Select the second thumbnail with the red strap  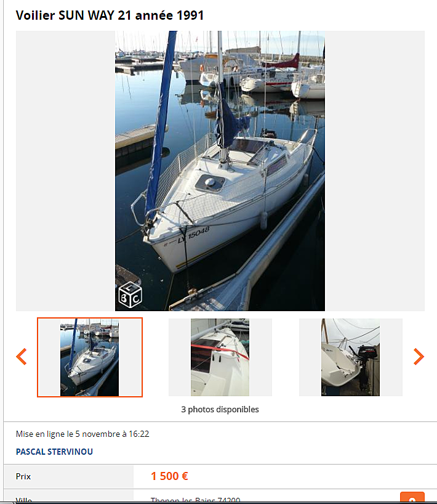pos(220,357)
